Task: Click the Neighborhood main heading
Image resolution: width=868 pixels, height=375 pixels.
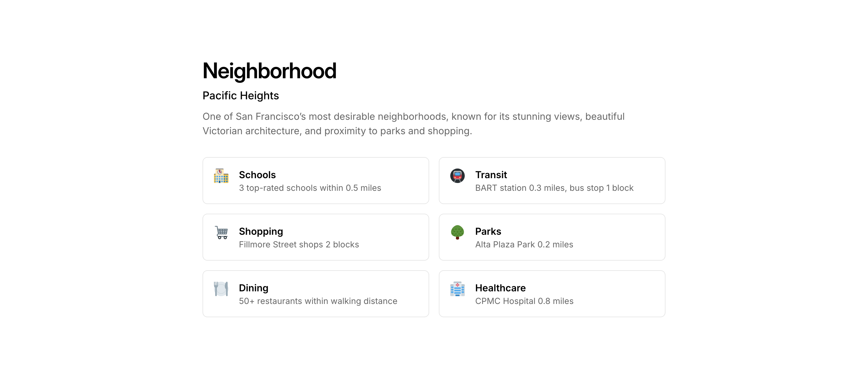Action: 269,71
